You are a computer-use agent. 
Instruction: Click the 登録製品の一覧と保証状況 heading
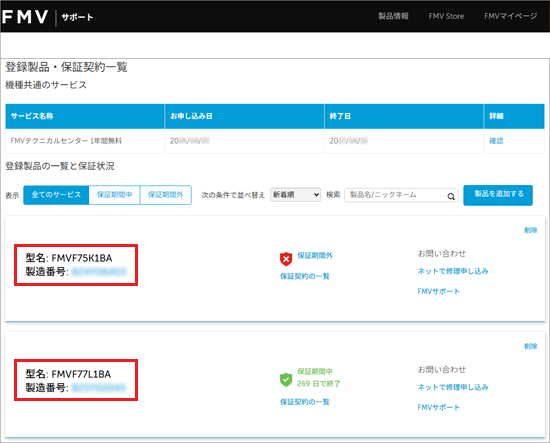coord(60,166)
